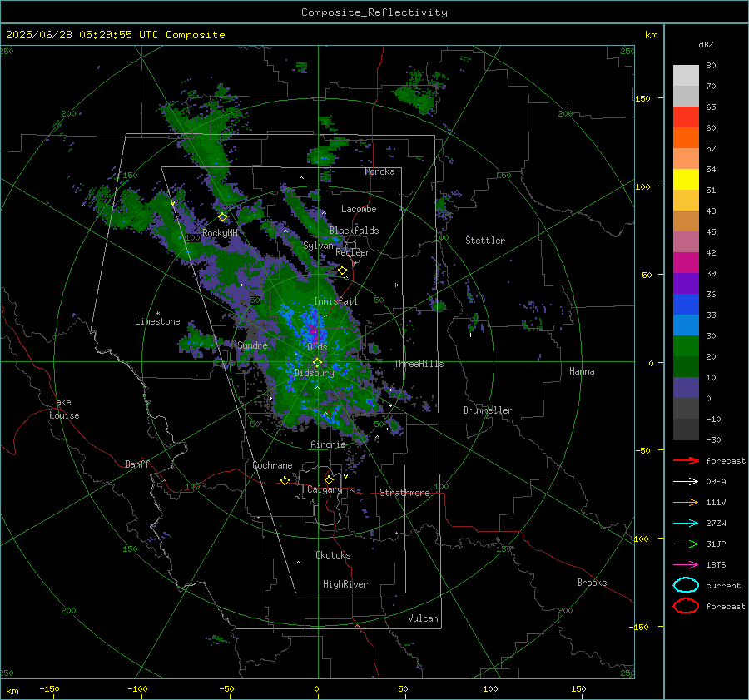Click the dBZ legend heading
This screenshot has width=749, height=700.
706,44
